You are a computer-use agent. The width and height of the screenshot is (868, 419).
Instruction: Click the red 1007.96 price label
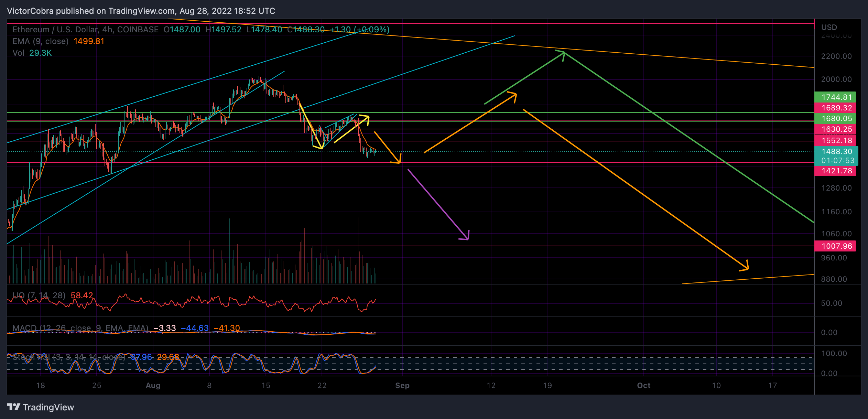tap(836, 246)
